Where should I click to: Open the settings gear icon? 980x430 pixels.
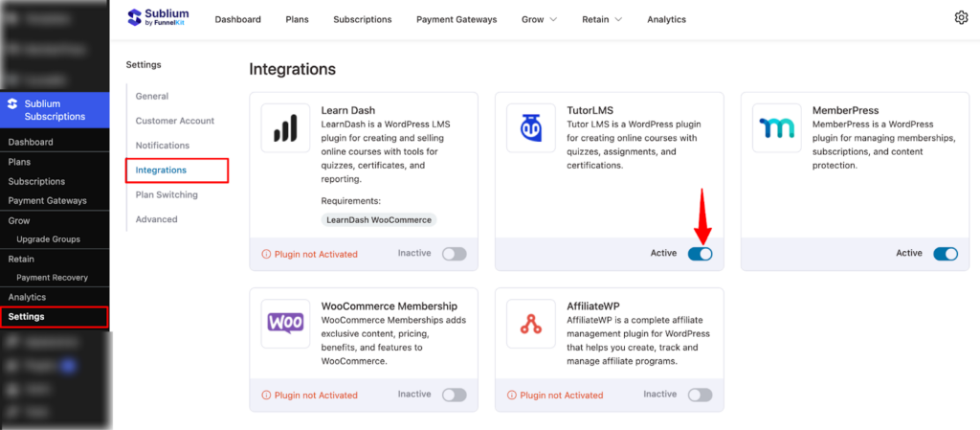click(961, 18)
